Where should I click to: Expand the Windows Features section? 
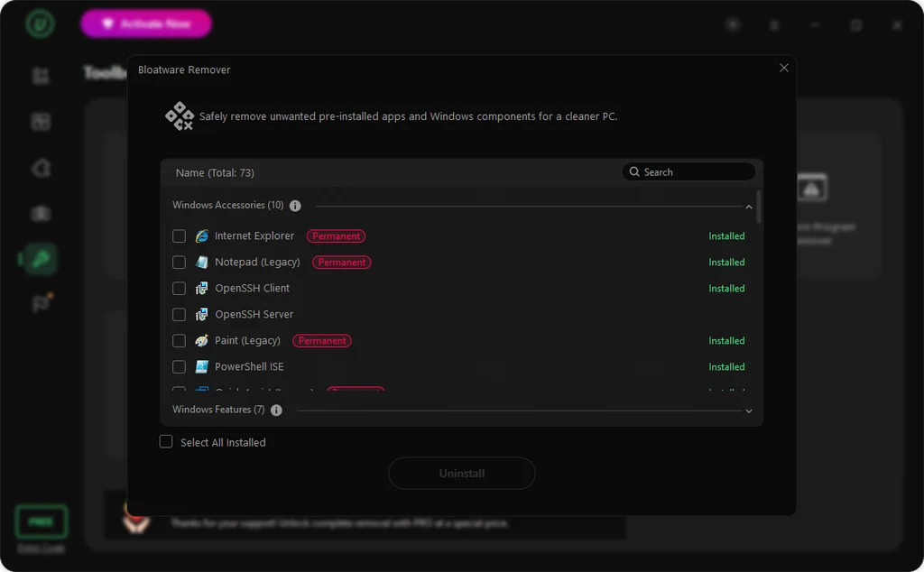click(x=748, y=411)
